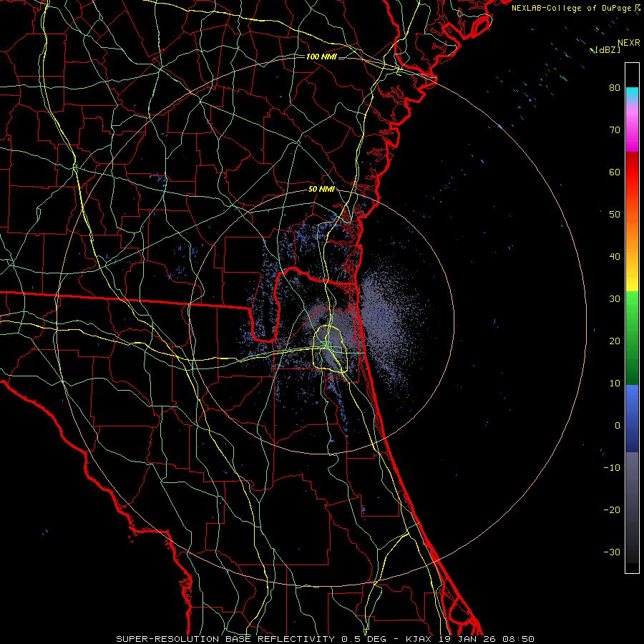The height and width of the screenshot is (644, 644).
Task: Click the 50 dBZ scale label
Action: click(615, 215)
